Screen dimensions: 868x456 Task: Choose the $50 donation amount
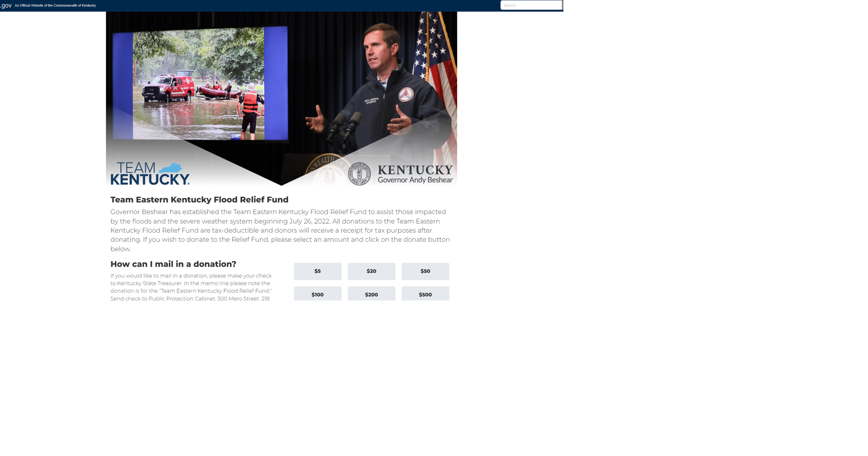425,271
